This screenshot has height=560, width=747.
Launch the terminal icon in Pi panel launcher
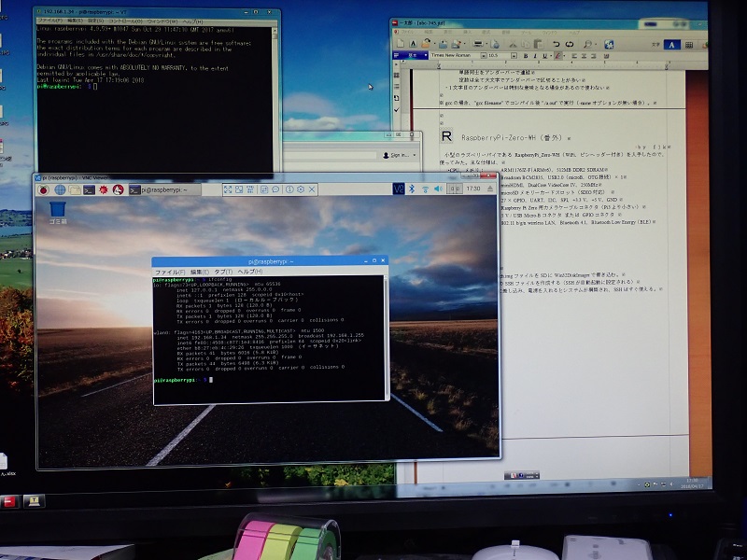[x=89, y=189]
